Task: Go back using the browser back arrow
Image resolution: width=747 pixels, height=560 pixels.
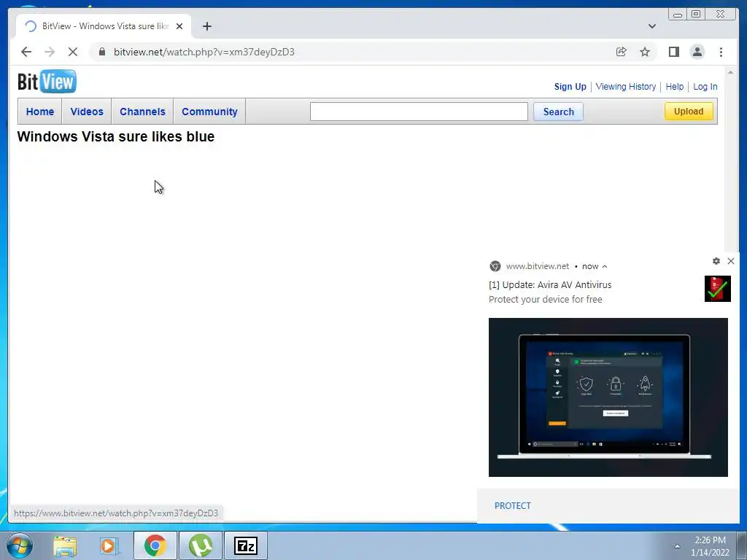Action: click(26, 52)
